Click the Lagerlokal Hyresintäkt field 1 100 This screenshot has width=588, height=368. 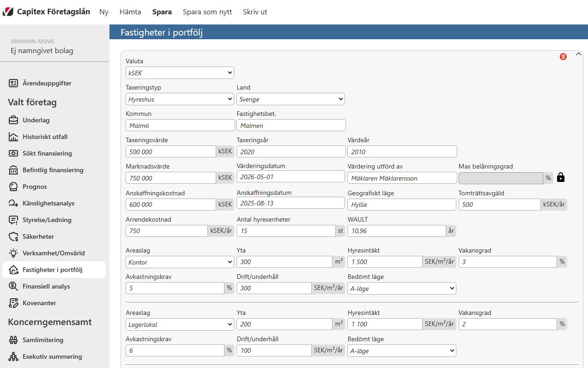click(385, 324)
